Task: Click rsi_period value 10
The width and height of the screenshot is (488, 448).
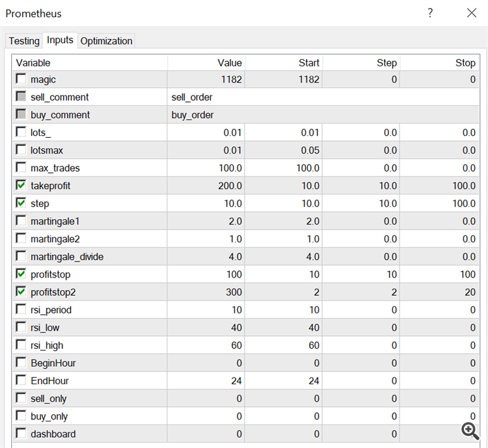Action: pos(237,310)
